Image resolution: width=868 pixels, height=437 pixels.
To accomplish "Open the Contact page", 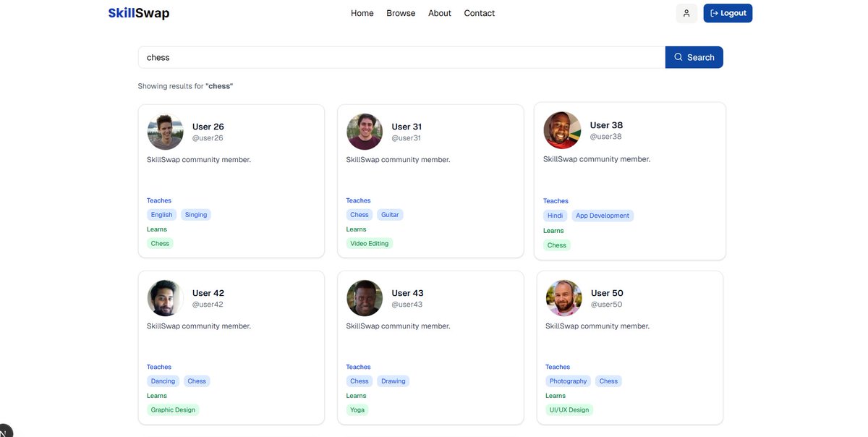I will [480, 12].
